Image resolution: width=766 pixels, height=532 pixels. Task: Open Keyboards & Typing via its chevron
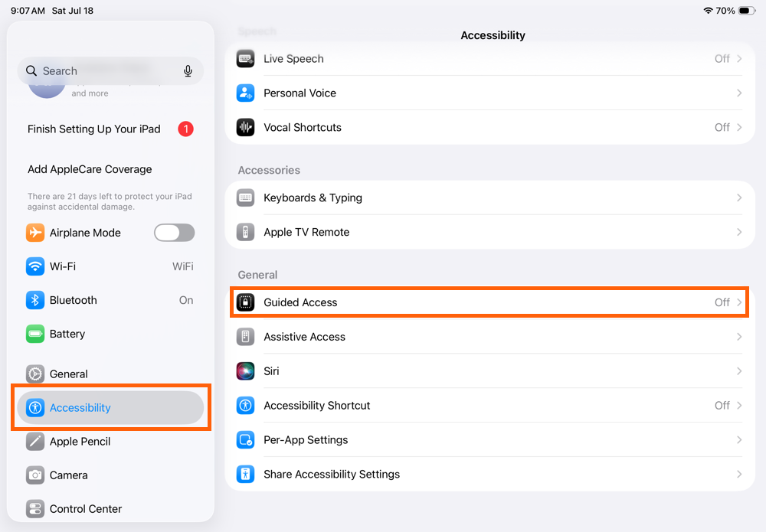[739, 197]
